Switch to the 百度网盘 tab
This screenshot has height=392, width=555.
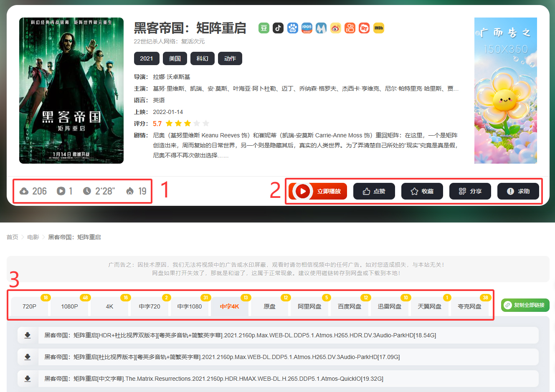(x=350, y=306)
